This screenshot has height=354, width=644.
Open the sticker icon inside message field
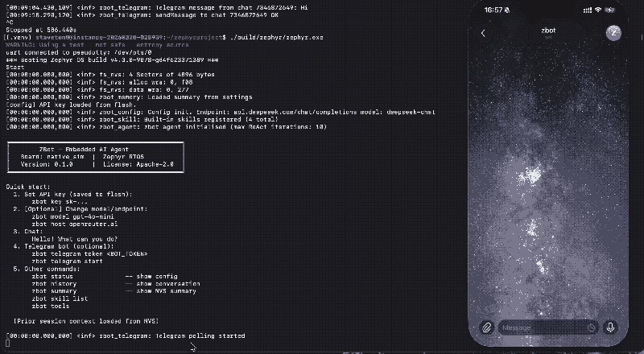click(591, 327)
